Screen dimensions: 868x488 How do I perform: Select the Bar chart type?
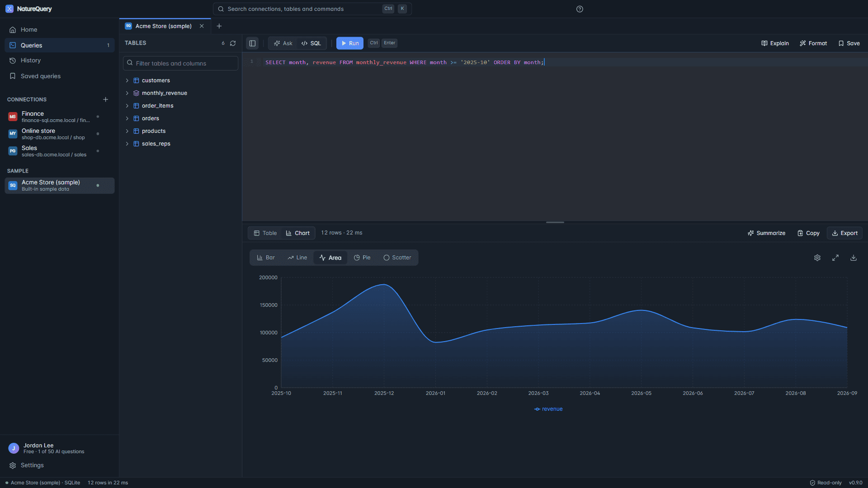click(x=266, y=258)
